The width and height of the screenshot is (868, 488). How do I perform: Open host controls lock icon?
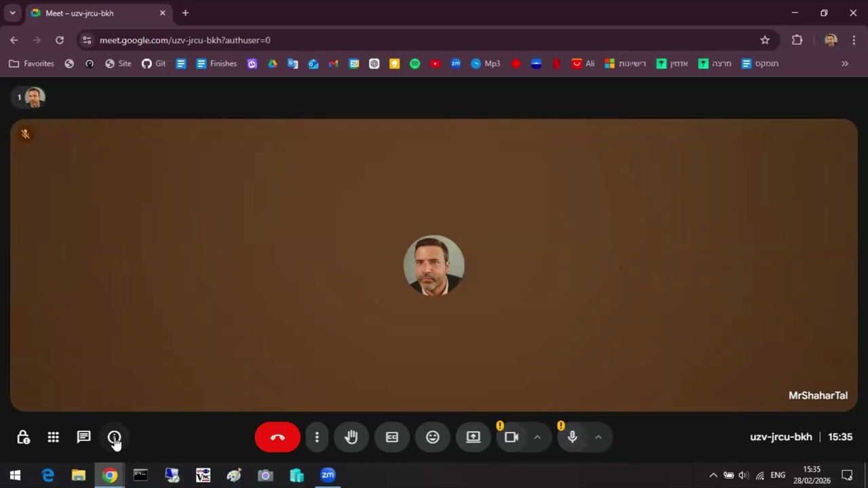(23, 437)
